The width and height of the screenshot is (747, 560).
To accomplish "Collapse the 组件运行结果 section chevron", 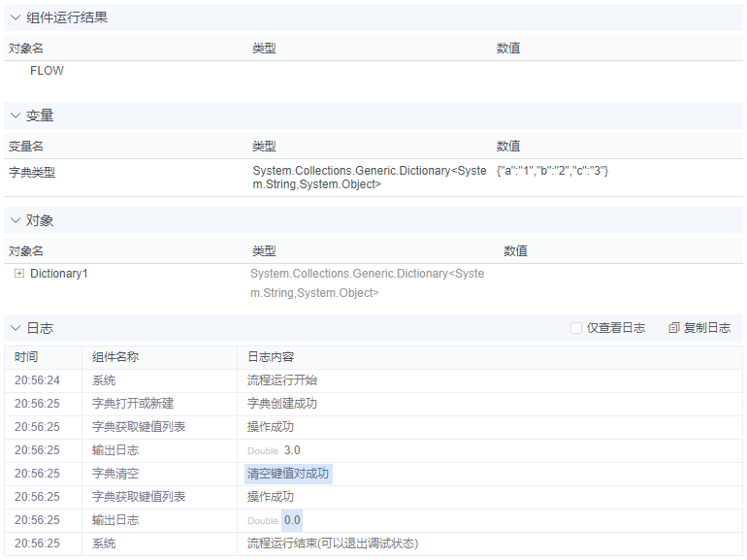I will pos(15,17).
